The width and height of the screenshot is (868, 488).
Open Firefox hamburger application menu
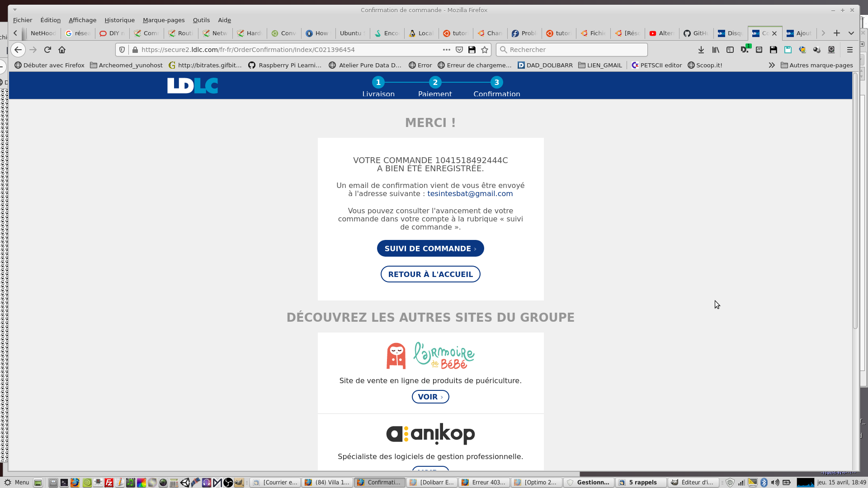[x=849, y=50]
